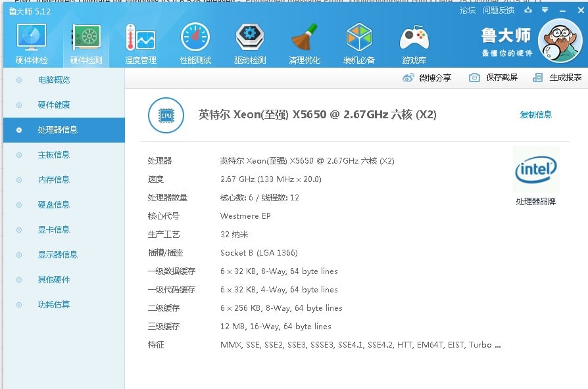Click 生成报表 generate report text
This screenshot has width=588, height=389.
pyautogui.click(x=566, y=78)
